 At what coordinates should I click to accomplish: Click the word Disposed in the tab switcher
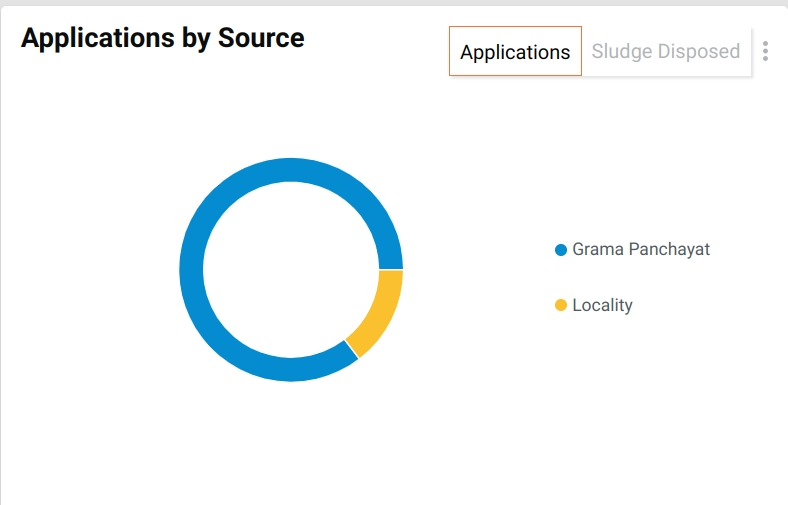point(703,52)
